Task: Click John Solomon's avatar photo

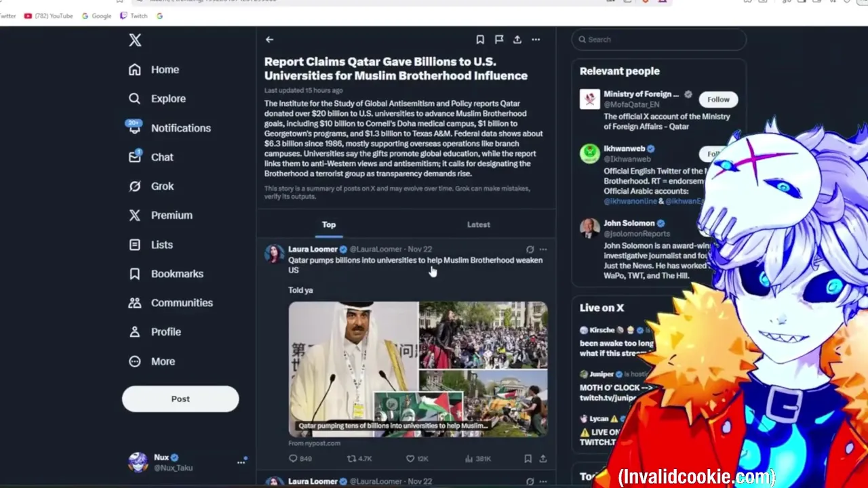Action: point(590,228)
